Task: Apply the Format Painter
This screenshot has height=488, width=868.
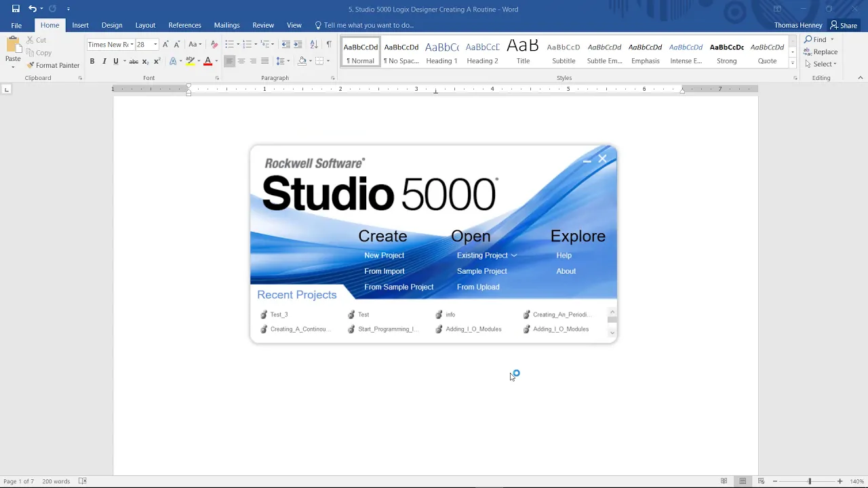Action: (x=53, y=66)
